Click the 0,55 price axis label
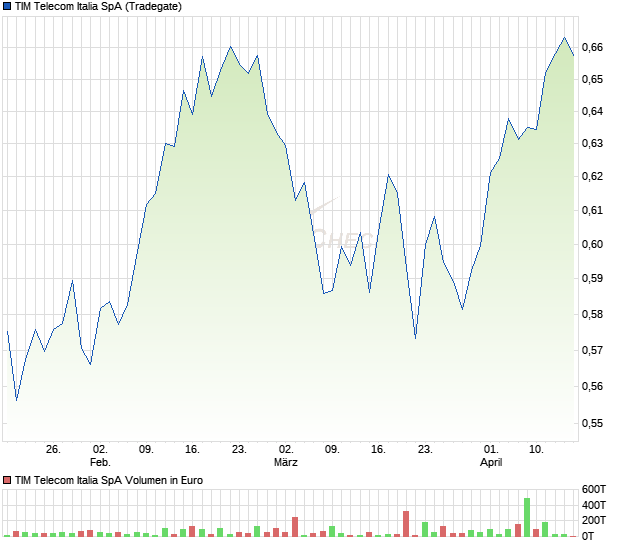This screenshot has width=620, height=546. [592, 423]
